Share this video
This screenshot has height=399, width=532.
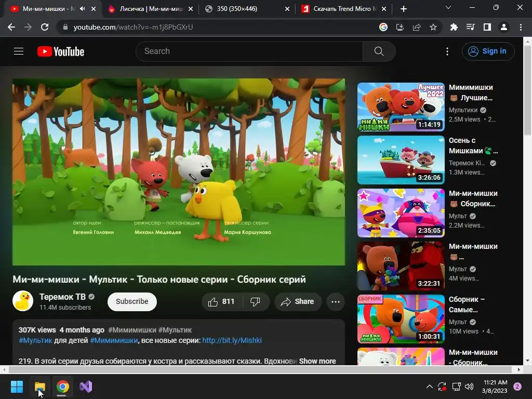point(298,302)
